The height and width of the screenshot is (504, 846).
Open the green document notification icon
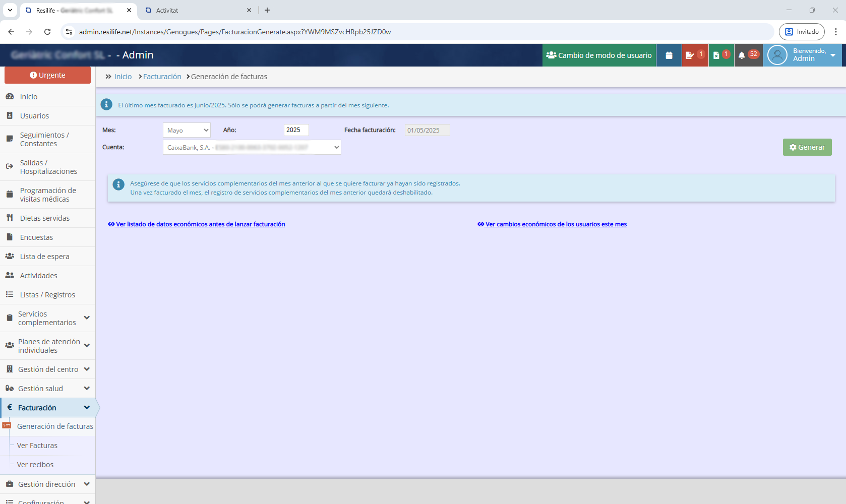point(721,55)
